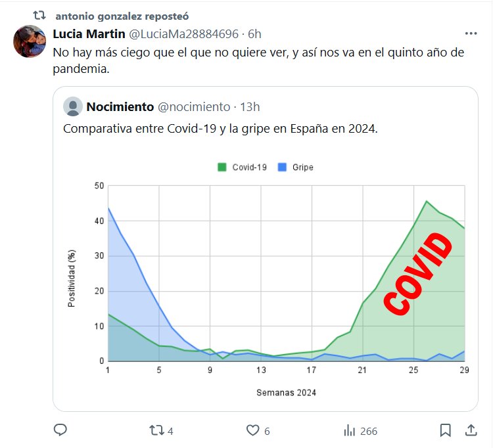The width and height of the screenshot is (493, 448).
Task: Click the Nocimiento avatar in quoted tweet
Action: point(73,106)
